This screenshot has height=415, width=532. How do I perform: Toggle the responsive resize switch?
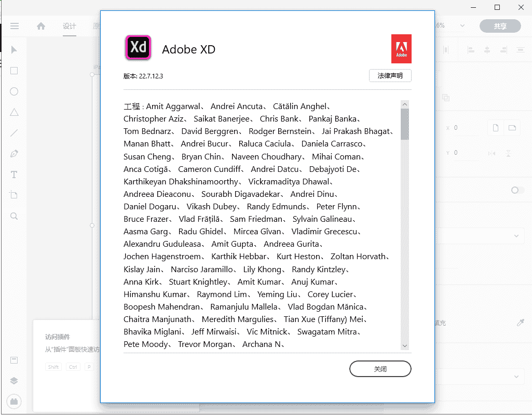(x=517, y=190)
